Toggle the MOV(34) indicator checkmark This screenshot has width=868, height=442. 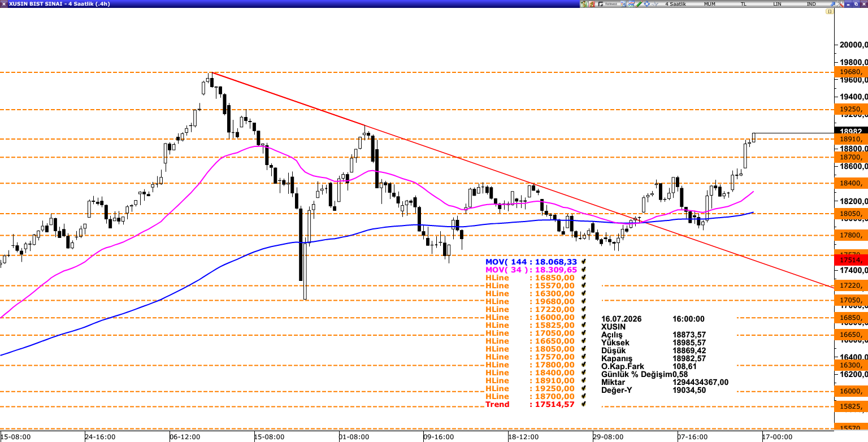coord(583,270)
